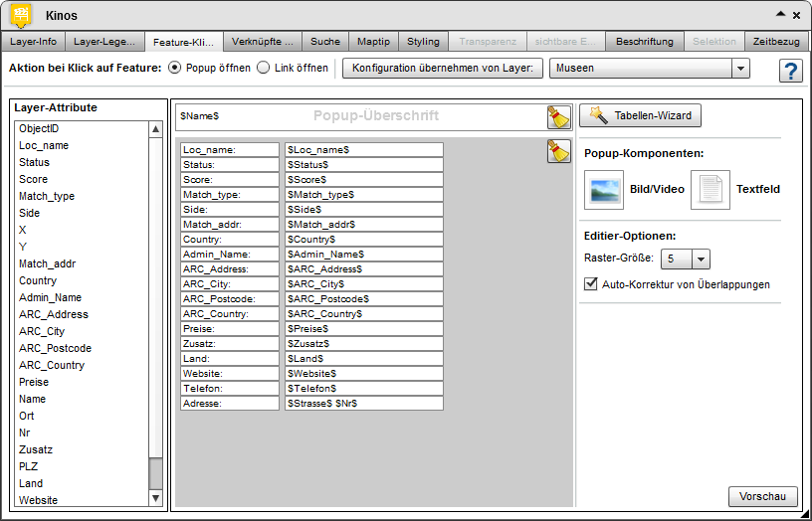This screenshot has height=521, width=812.
Task: Collapse window with the up arrow icon
Action: [780, 15]
